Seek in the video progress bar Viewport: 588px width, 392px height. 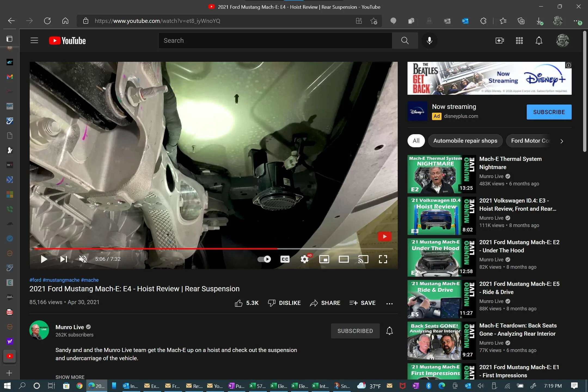click(213, 249)
